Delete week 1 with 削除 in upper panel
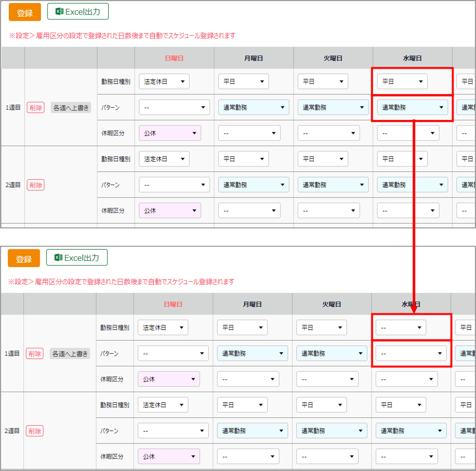Screen dimensions: 476x471 point(36,107)
